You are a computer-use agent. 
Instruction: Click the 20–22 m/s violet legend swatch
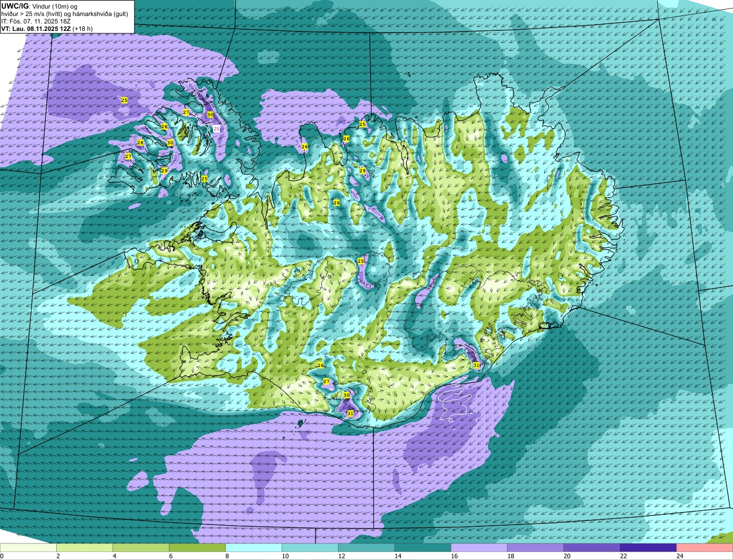click(592, 548)
